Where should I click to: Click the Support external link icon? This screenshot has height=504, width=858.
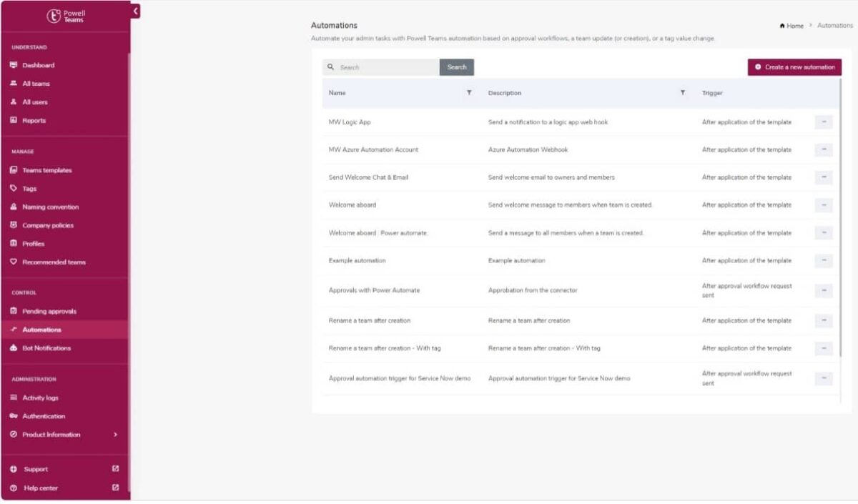pyautogui.click(x=116, y=469)
